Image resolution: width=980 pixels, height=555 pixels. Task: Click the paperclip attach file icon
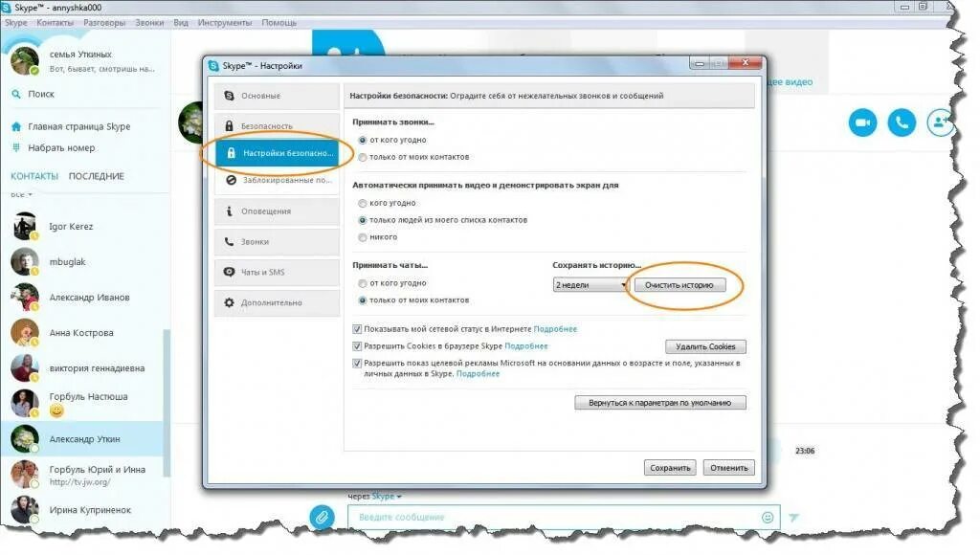(322, 517)
